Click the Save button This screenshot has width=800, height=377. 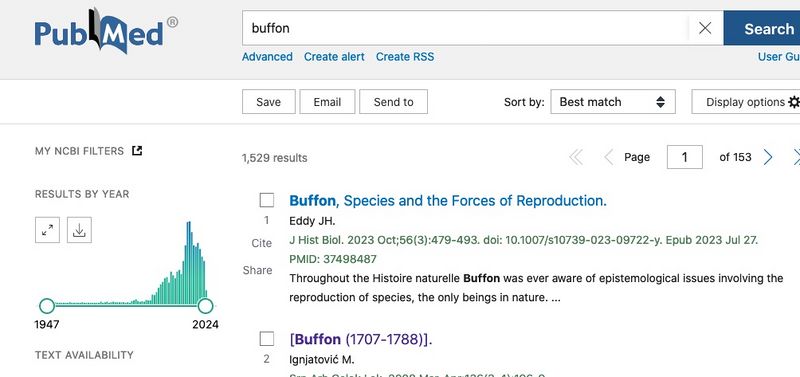pos(268,102)
